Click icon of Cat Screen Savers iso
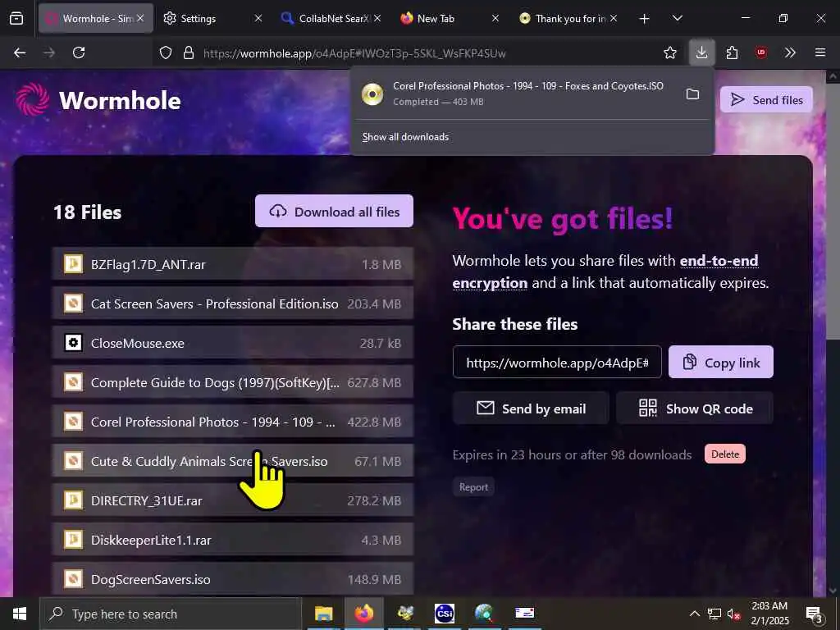 tap(73, 304)
